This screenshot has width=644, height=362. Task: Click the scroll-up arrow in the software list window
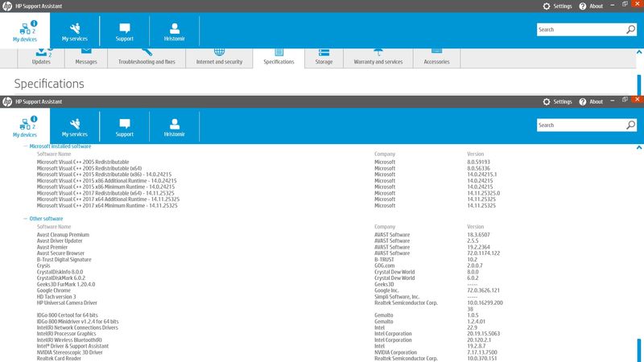tap(639, 147)
